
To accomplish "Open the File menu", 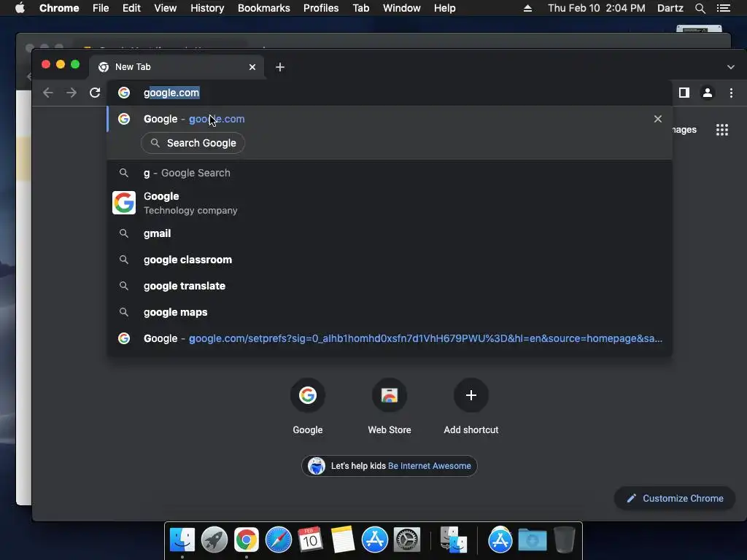I will coord(101,8).
